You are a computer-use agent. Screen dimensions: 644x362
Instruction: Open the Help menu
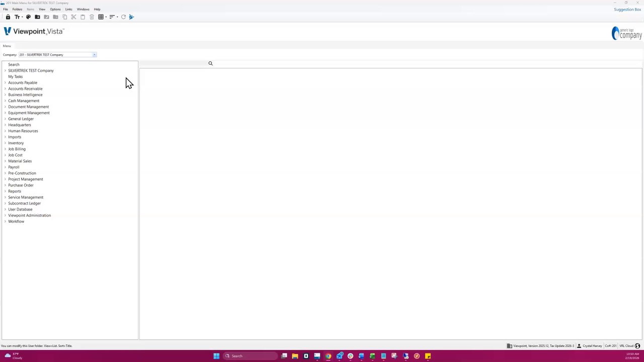(97, 9)
